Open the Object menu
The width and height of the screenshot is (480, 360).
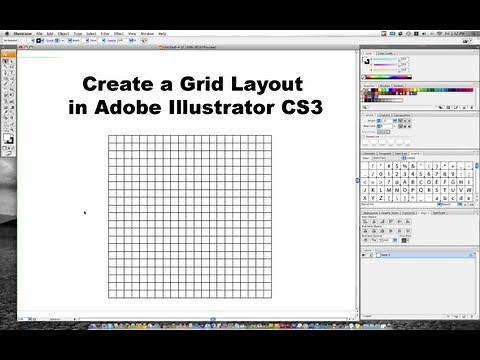click(x=63, y=34)
